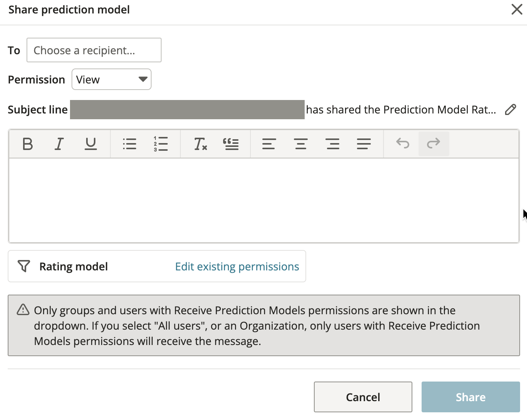527x420 pixels.
Task: Redo the last undone edit
Action: (434, 144)
